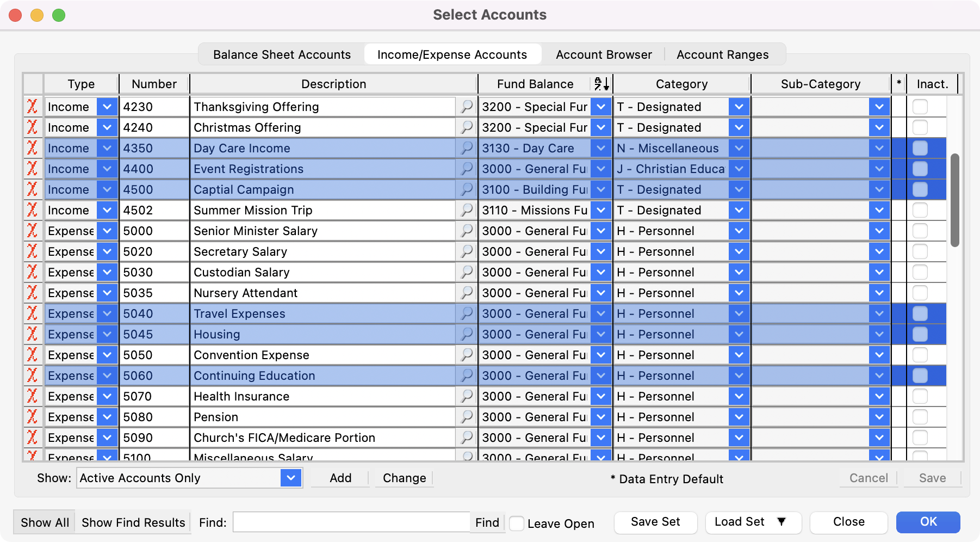Delete the Senior Minister Salary row via red X
980x542 pixels.
[33, 231]
